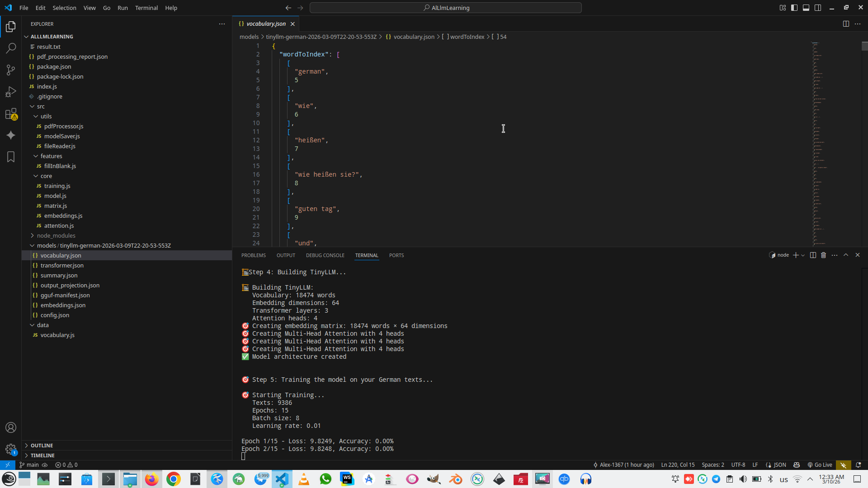
Task: Open the Search view in activity bar
Action: pyautogui.click(x=11, y=48)
